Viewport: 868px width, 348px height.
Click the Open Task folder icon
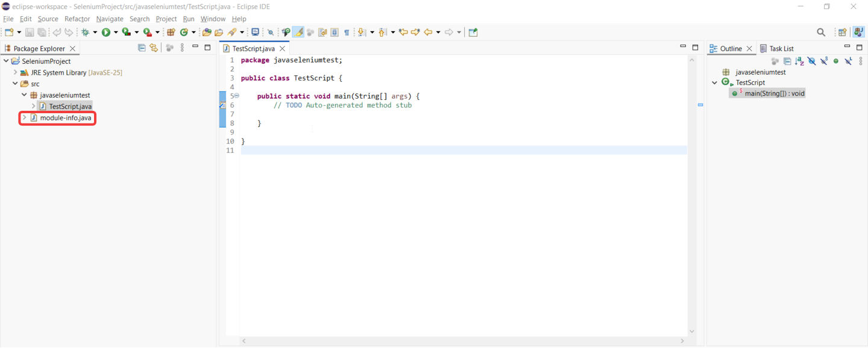click(219, 33)
